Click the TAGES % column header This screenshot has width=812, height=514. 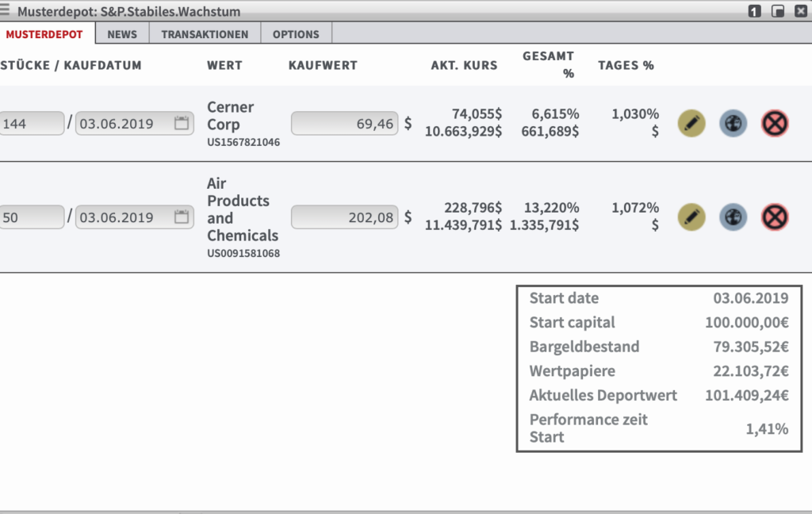click(626, 65)
